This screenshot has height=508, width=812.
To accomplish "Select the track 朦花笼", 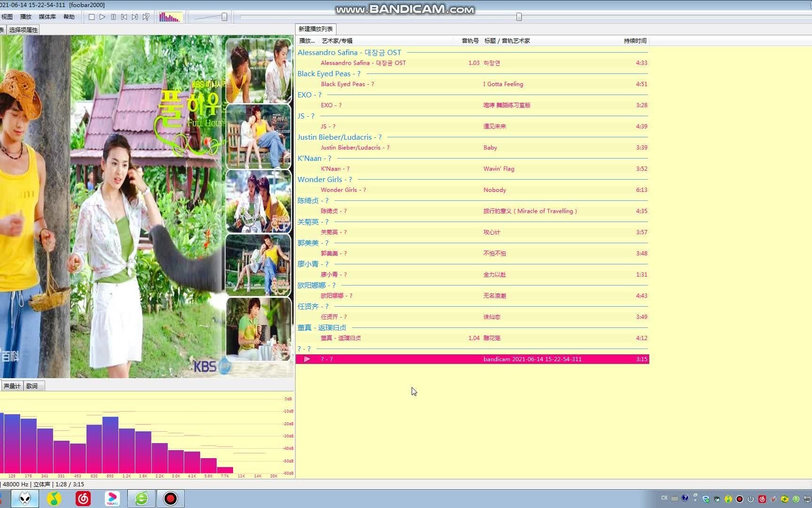I will coord(472,338).
